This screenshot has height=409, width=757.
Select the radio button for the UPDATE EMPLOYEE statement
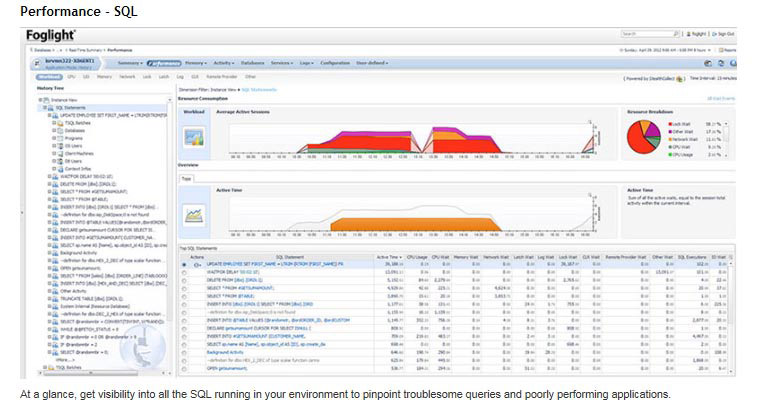pyautogui.click(x=184, y=265)
